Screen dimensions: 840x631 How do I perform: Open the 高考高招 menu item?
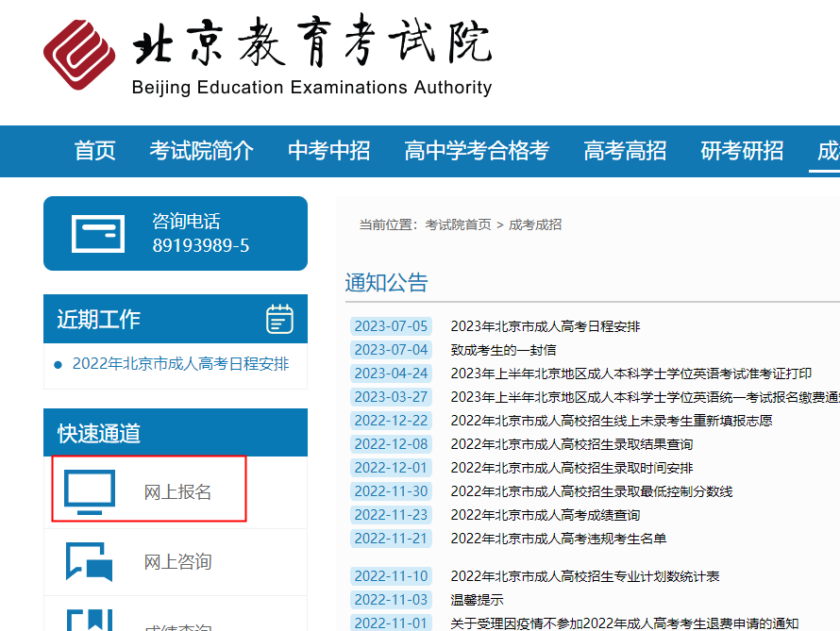point(625,151)
